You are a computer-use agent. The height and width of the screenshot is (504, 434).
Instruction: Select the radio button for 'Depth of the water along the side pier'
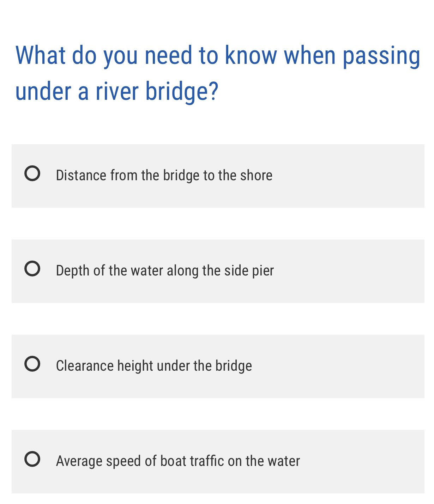[32, 270]
